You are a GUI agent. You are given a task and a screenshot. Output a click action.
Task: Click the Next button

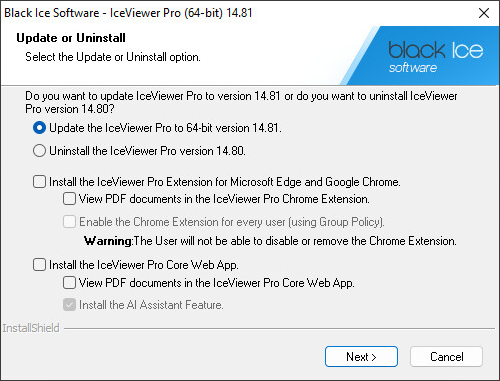coord(361,357)
